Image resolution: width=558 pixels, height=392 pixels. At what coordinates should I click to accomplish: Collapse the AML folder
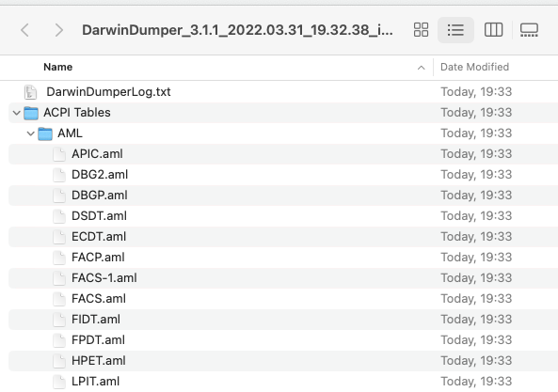tap(31, 133)
